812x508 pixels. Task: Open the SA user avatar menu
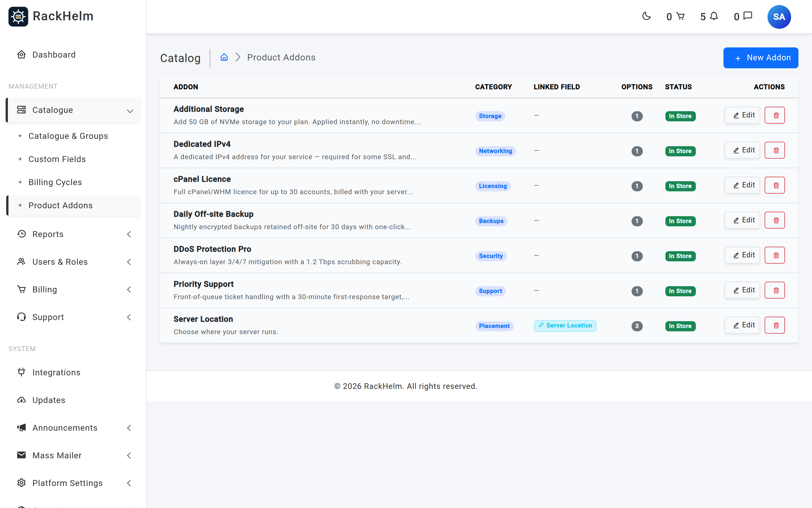click(x=779, y=17)
